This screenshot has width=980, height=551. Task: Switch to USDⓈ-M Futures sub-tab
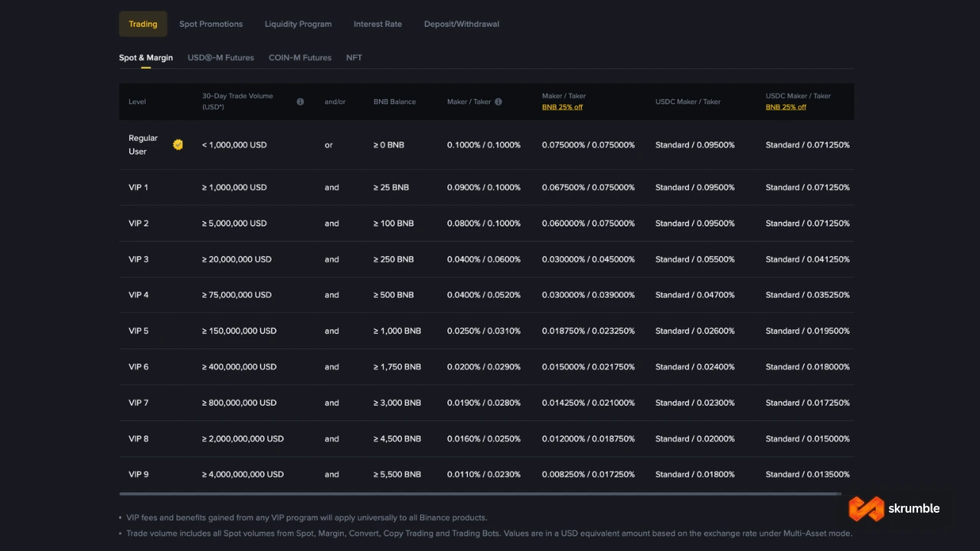coord(220,57)
